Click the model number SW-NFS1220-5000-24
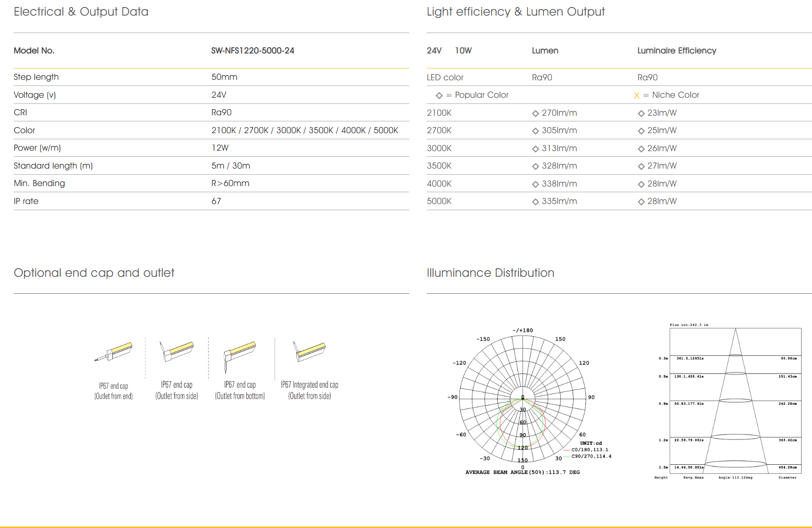 point(253,51)
